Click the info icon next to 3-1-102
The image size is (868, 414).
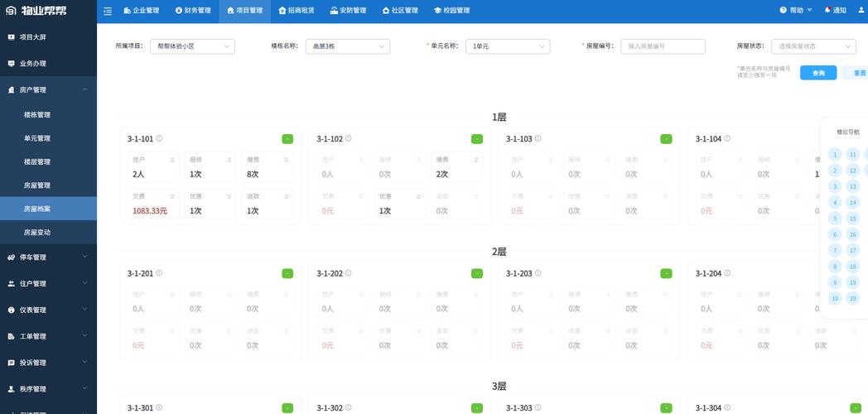(x=349, y=138)
